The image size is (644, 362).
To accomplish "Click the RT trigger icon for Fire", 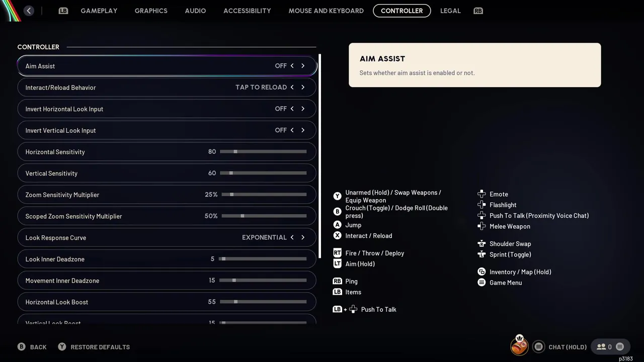I will pos(337,253).
